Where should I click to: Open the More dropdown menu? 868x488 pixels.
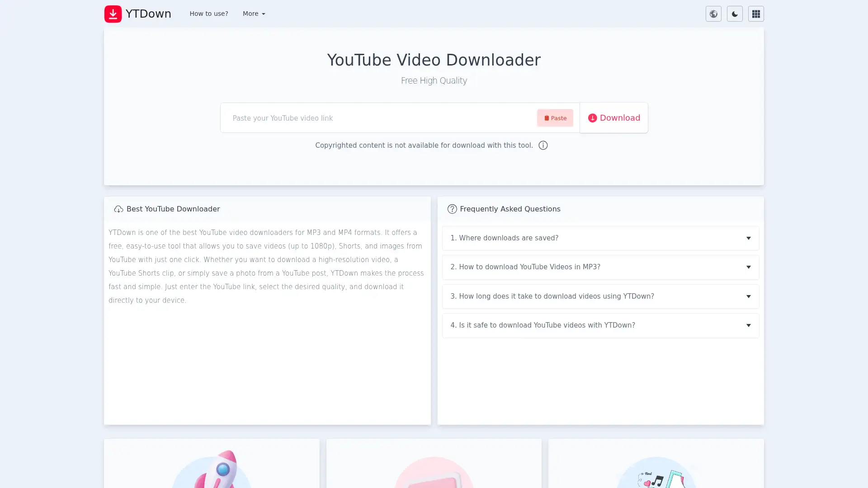click(253, 14)
